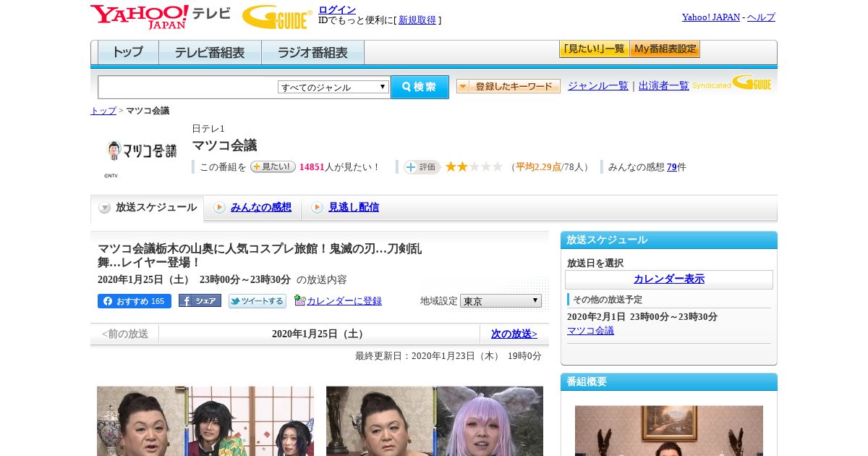Screen dimensions: 868x456
Task: Open the ヘルプ link
Action: tap(761, 17)
